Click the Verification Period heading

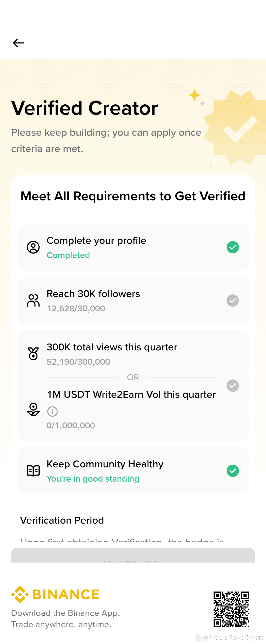pyautogui.click(x=62, y=520)
